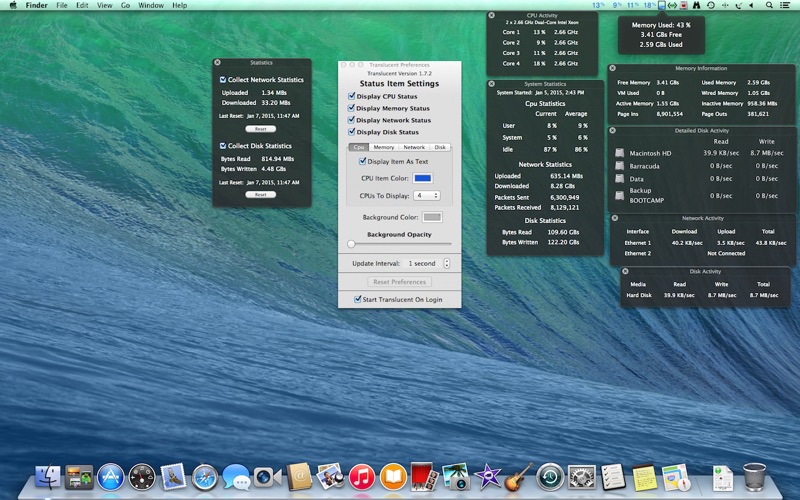Switch to the Memory tab
Viewport: 800px width, 500px height.
click(x=384, y=147)
